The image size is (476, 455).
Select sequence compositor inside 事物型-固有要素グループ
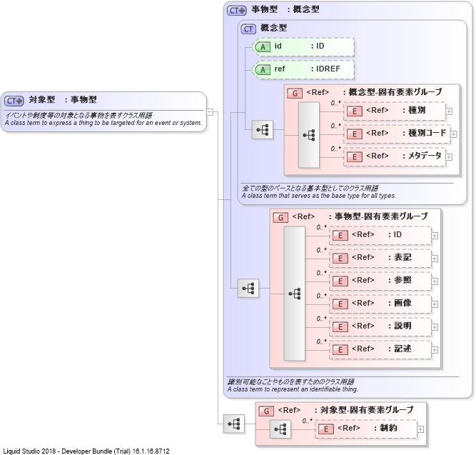(x=295, y=294)
